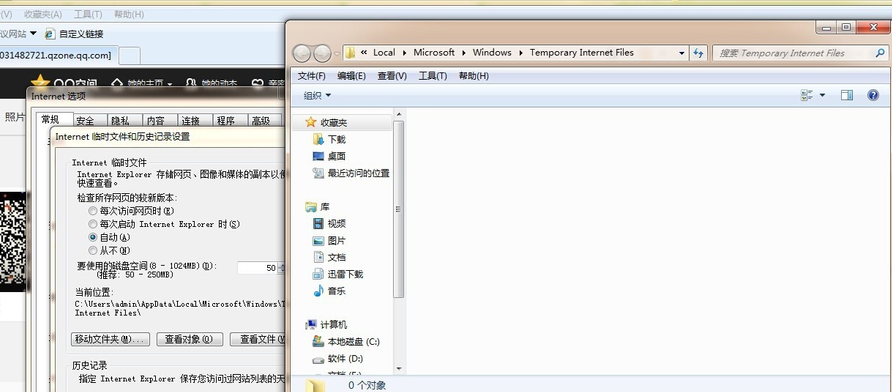Select the 从不 radio option
The height and width of the screenshot is (392, 892).
pos(93,250)
